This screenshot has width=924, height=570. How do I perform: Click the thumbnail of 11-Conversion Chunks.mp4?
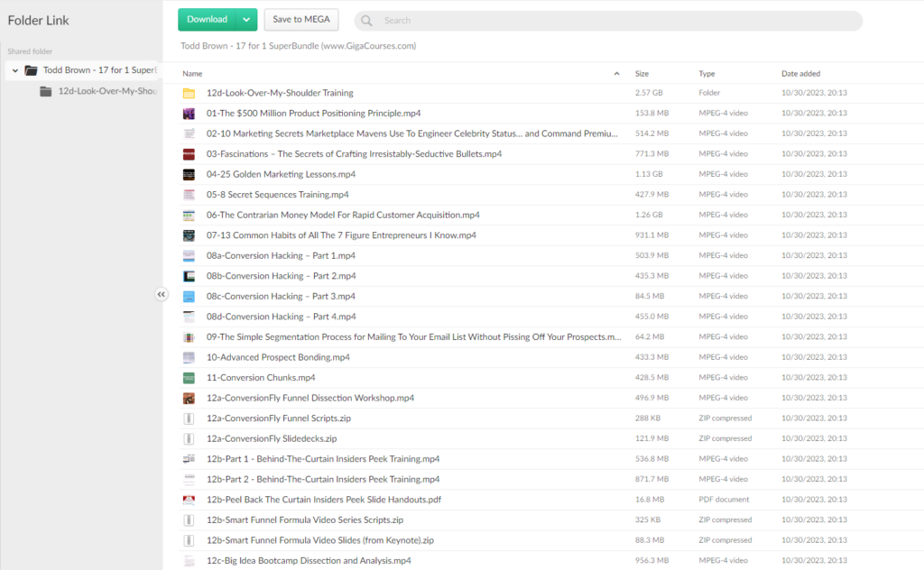(x=189, y=378)
